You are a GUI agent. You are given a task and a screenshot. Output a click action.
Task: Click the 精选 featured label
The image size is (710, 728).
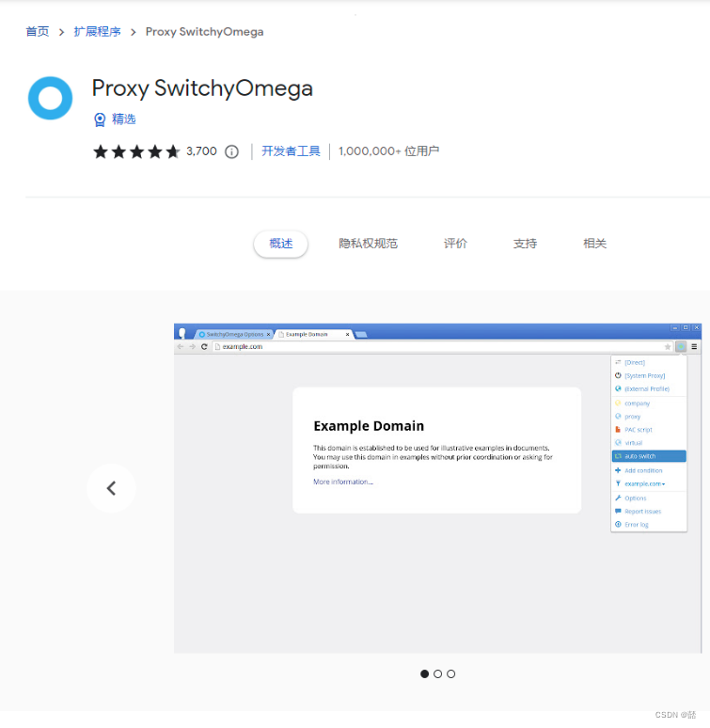pyautogui.click(x=123, y=119)
